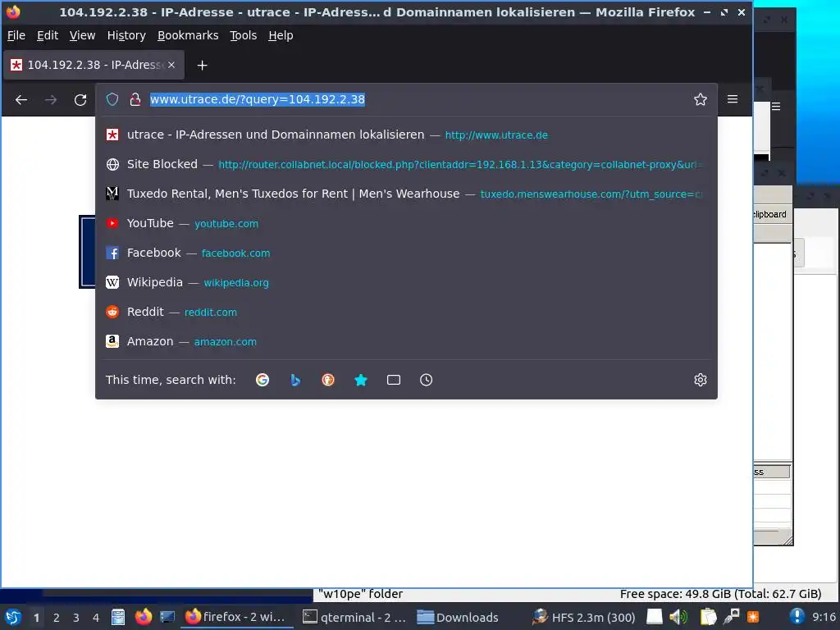The height and width of the screenshot is (630, 840).
Task: Select the 104.192.2.38 IP-Adresse tab
Action: [x=94, y=65]
